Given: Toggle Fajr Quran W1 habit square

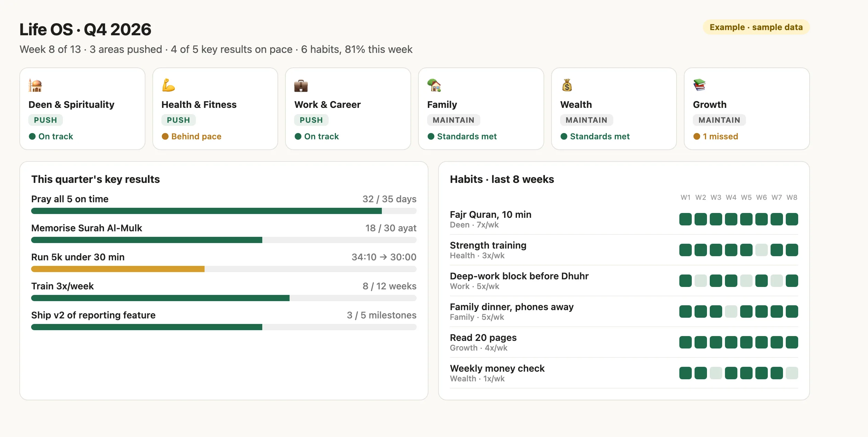Looking at the screenshot, I should (x=686, y=219).
